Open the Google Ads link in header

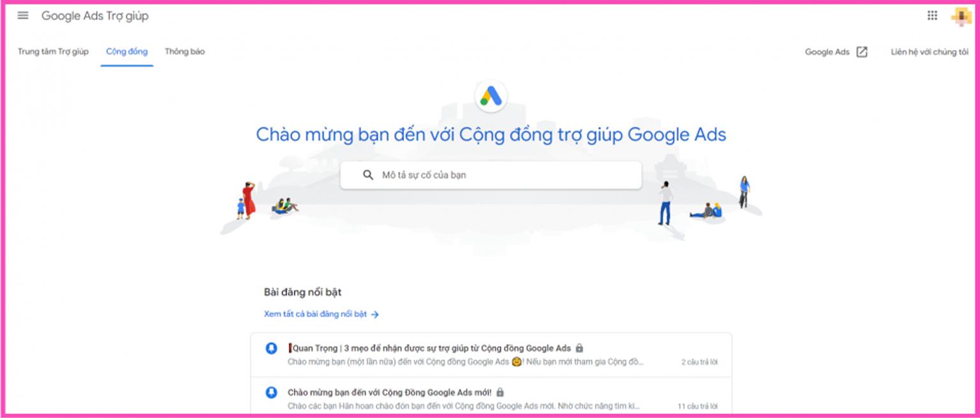pos(827,52)
